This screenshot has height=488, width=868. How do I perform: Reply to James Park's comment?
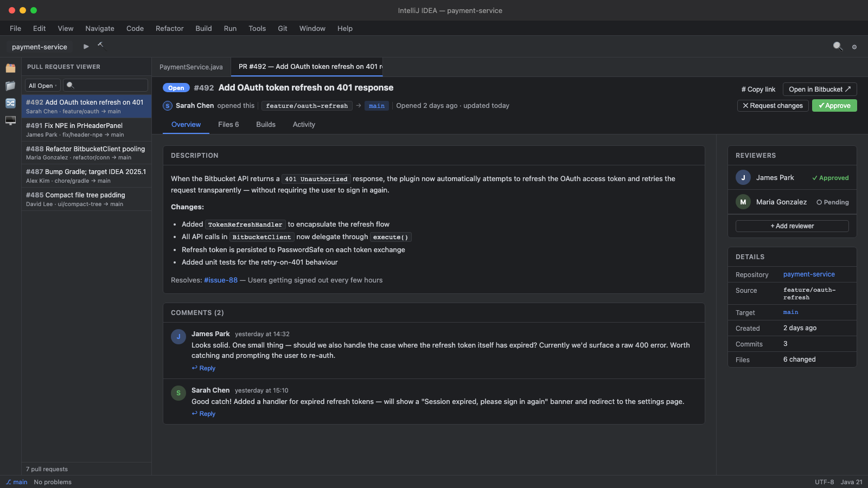[203, 368]
